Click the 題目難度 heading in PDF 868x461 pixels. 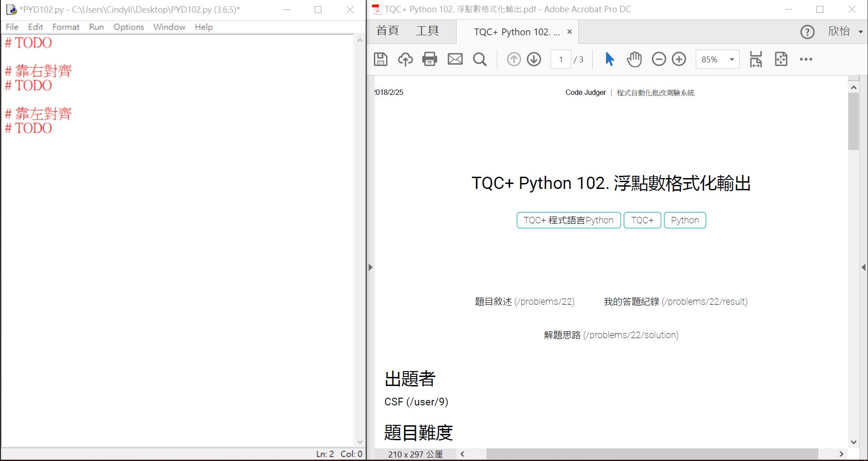tap(418, 433)
